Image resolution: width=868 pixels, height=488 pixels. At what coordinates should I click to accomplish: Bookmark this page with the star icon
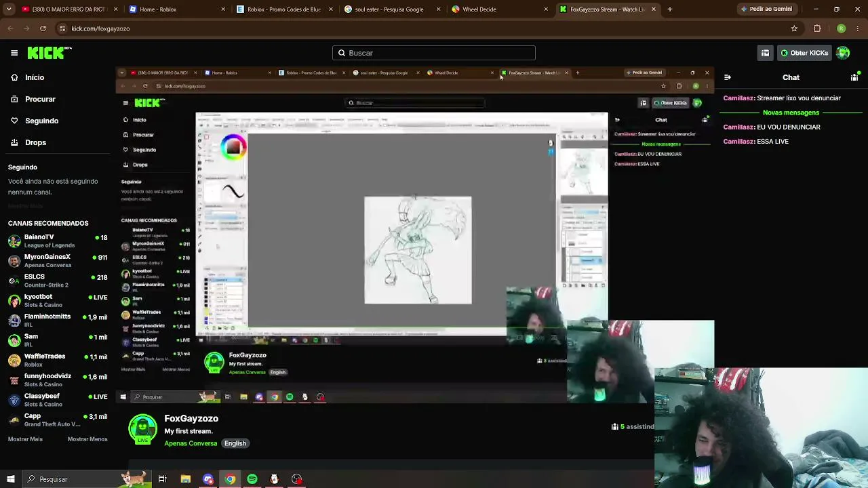(794, 28)
